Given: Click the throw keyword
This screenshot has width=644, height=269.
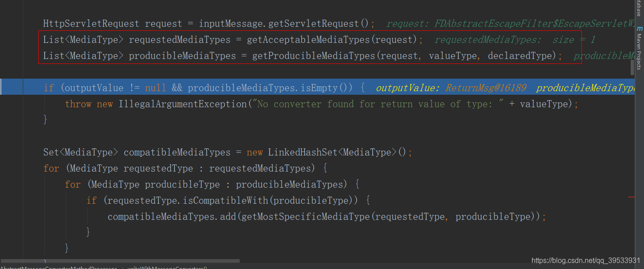Looking at the screenshot, I should (78, 104).
